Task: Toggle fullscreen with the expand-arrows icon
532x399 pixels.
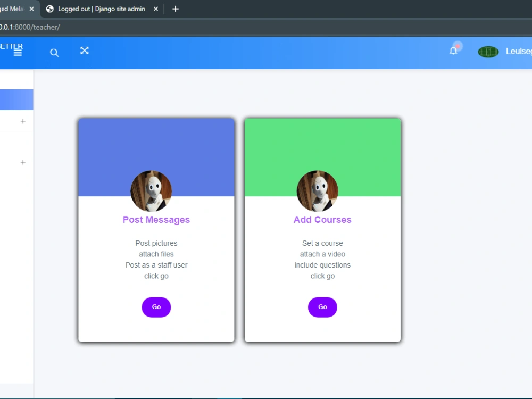Action: coord(85,51)
